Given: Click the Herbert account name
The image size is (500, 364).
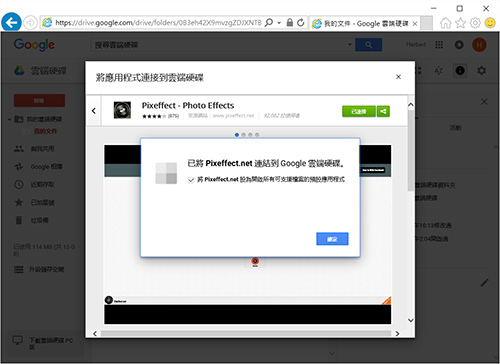Looking at the screenshot, I should (x=416, y=44).
